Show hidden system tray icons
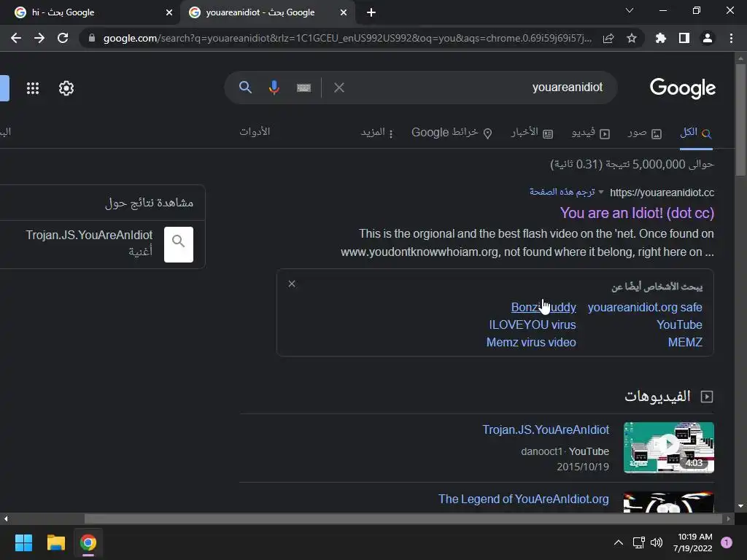The height and width of the screenshot is (560, 747). pyautogui.click(x=619, y=542)
